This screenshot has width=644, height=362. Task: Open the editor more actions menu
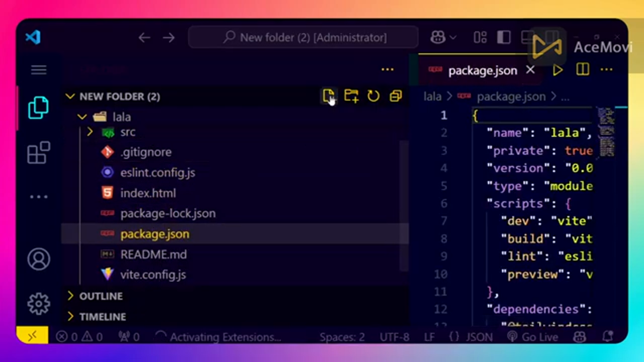(607, 70)
